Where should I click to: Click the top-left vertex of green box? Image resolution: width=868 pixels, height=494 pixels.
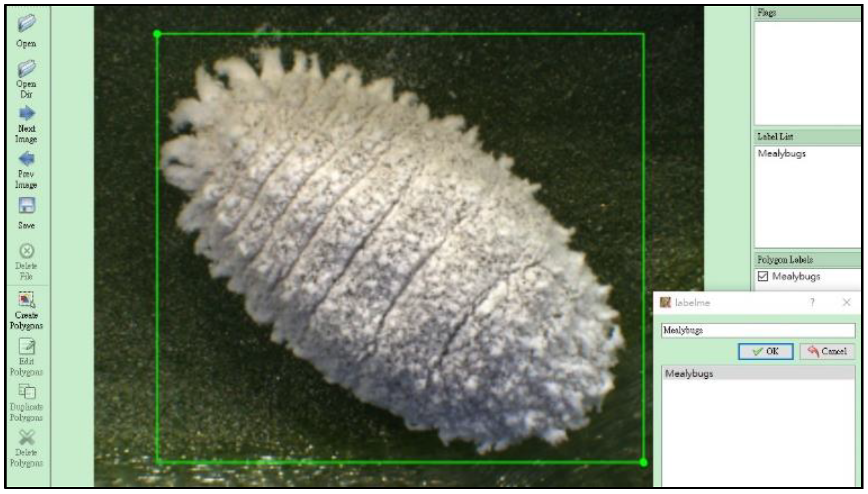(157, 34)
